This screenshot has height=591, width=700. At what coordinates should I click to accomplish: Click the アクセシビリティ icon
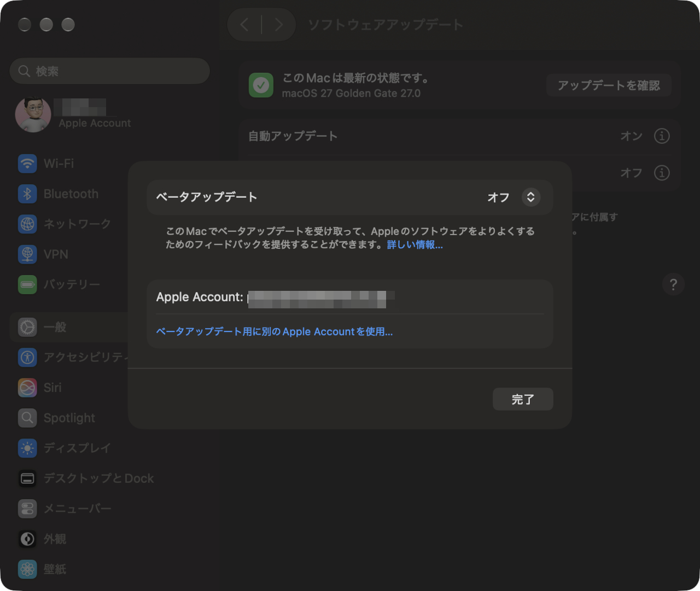pyautogui.click(x=27, y=357)
